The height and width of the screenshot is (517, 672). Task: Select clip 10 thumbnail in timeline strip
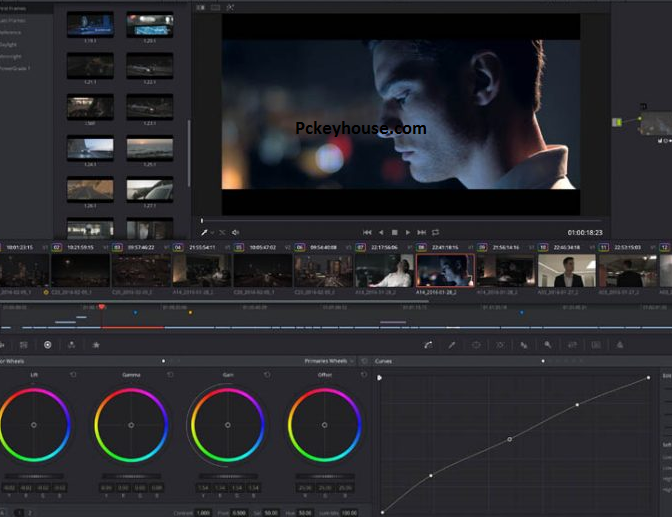(x=567, y=271)
